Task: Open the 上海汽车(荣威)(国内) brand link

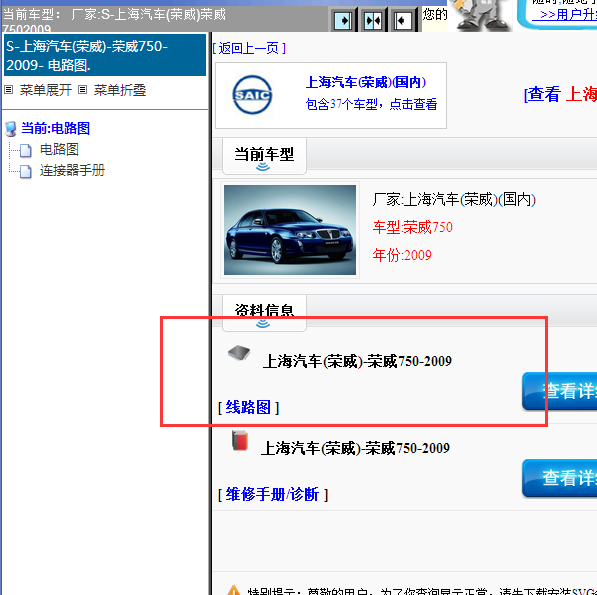Action: pyautogui.click(x=366, y=82)
